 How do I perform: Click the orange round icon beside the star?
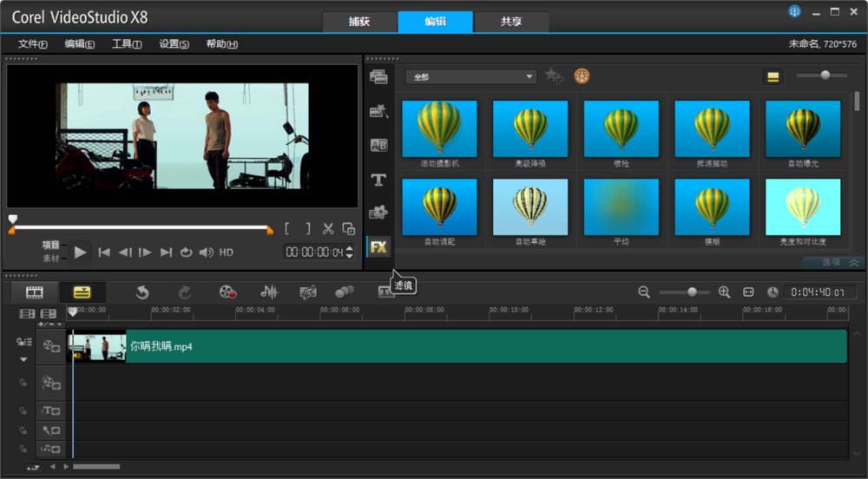pyautogui.click(x=582, y=76)
